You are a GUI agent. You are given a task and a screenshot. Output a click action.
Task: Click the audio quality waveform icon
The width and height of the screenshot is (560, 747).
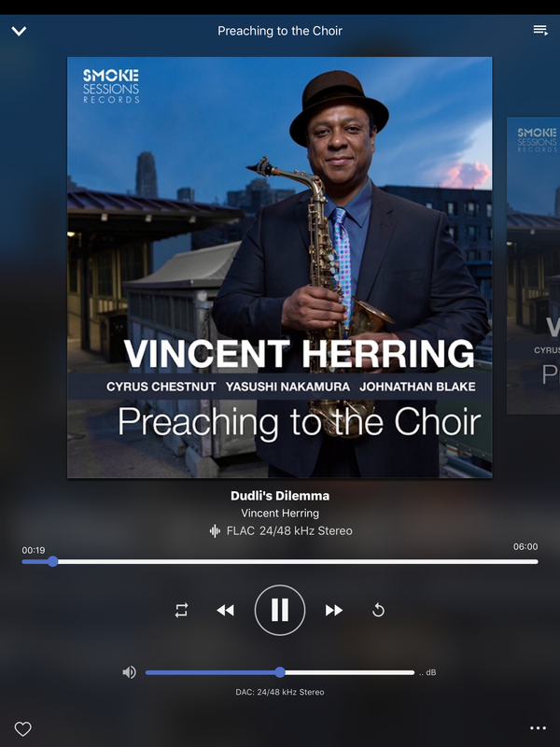coord(216,530)
